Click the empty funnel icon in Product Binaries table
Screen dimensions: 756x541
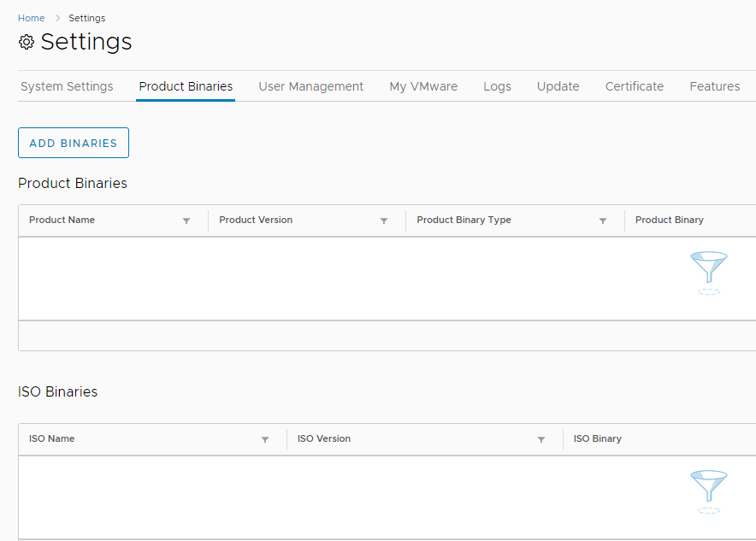point(708,272)
